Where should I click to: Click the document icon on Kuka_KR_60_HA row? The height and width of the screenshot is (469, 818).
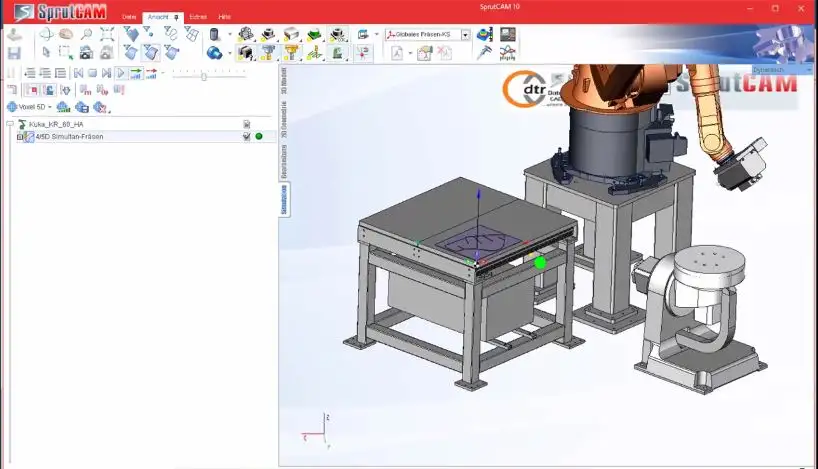click(246, 124)
